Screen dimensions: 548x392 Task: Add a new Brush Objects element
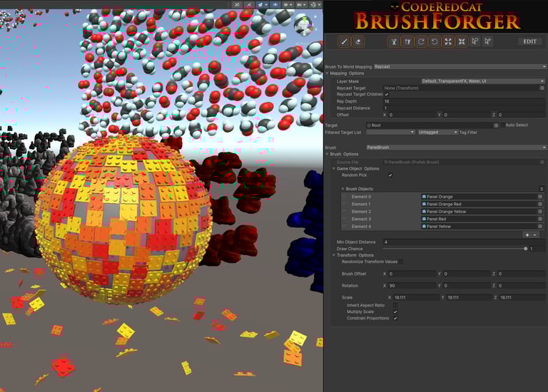pos(527,235)
